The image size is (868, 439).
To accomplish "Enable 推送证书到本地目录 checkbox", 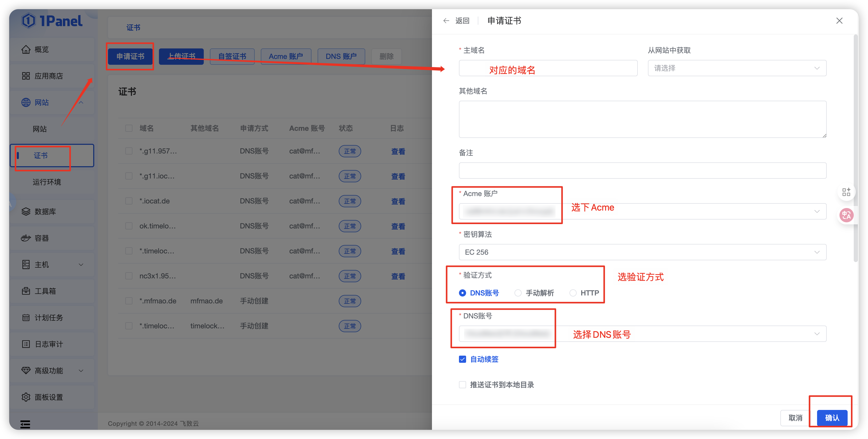I will (462, 385).
